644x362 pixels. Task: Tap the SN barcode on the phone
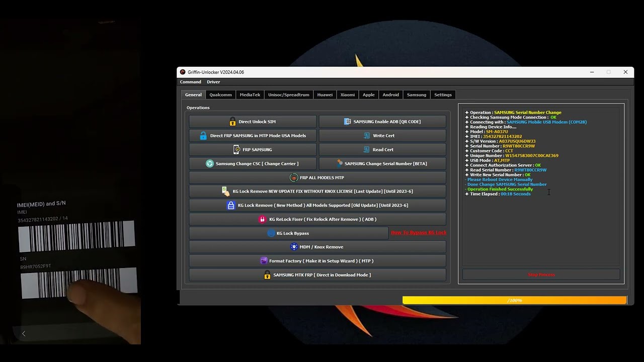pos(79,283)
